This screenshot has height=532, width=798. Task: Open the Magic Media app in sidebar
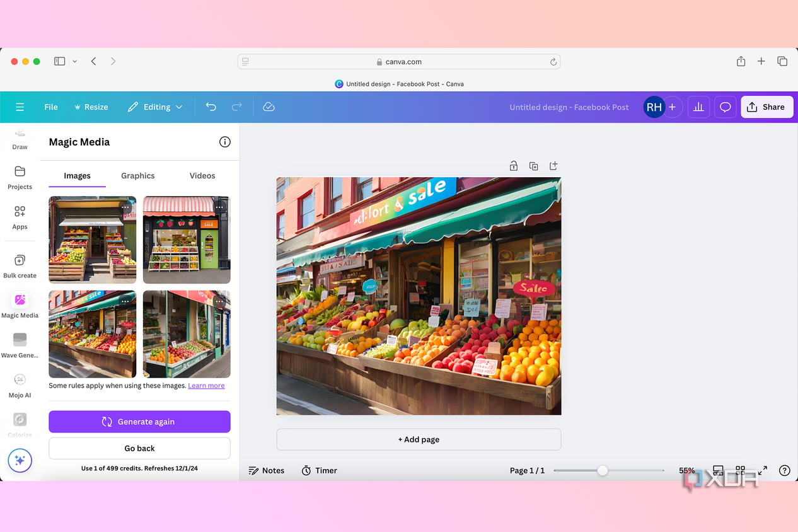20,305
